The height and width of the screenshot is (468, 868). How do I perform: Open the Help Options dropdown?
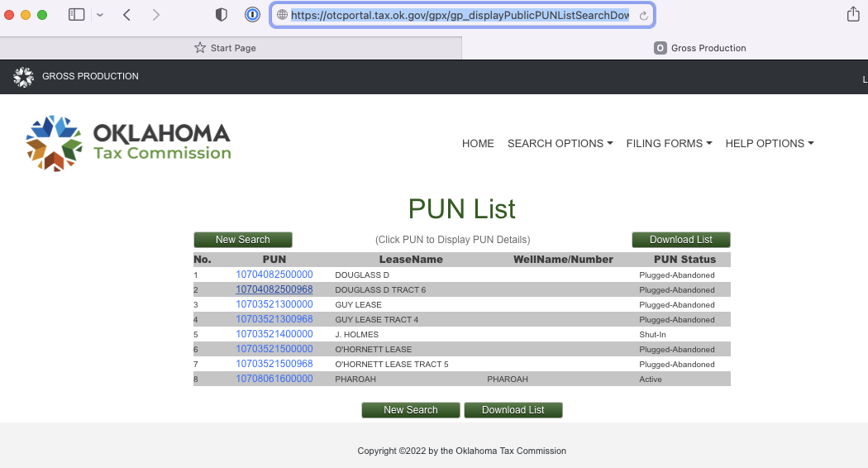click(x=769, y=143)
